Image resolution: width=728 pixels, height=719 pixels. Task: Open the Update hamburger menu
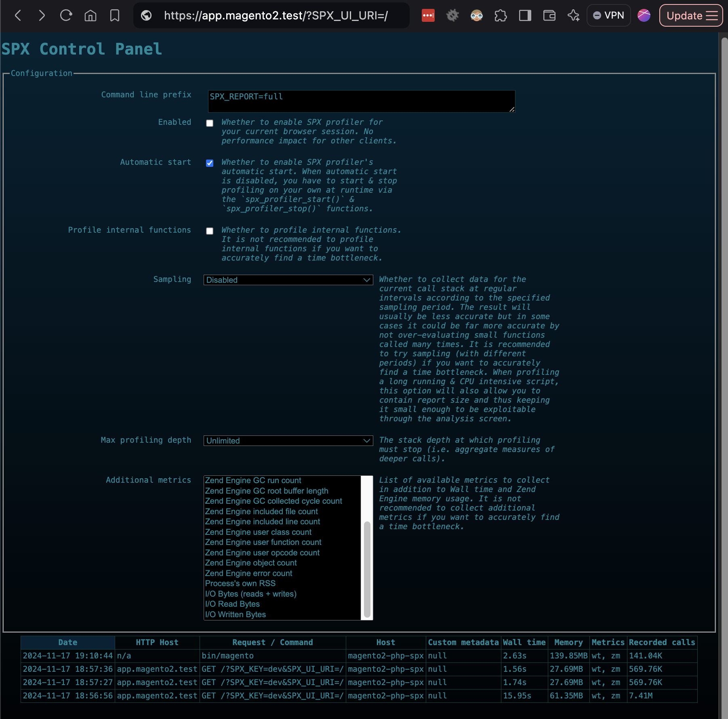click(690, 15)
